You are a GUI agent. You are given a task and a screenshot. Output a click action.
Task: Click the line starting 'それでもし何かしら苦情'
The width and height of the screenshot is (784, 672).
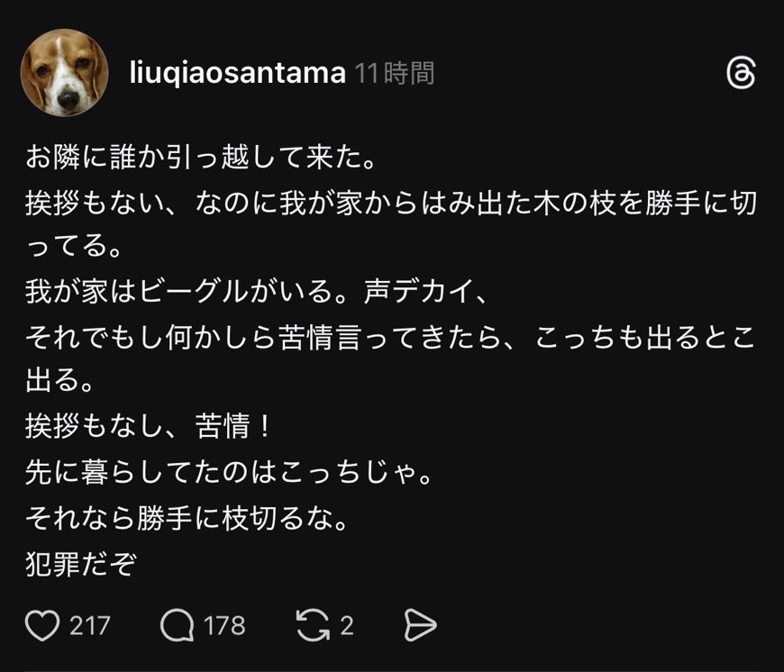coord(391,337)
